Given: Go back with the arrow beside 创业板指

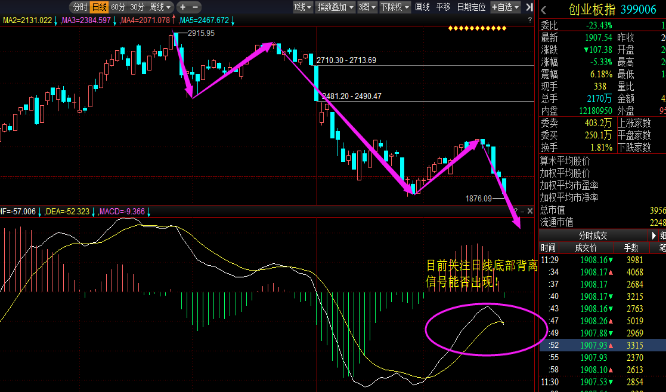Looking at the screenshot, I should pos(544,10).
